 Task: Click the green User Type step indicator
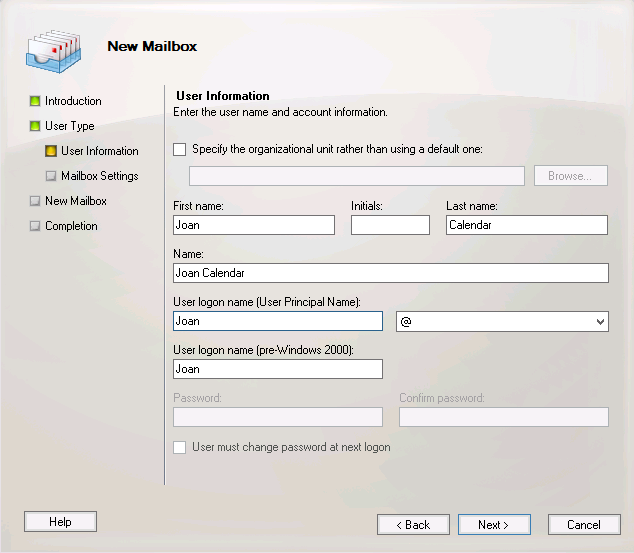tap(35, 126)
